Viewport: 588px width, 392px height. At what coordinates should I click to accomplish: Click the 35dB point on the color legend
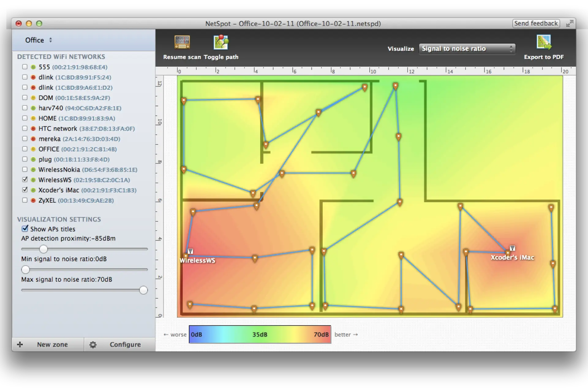click(260, 334)
